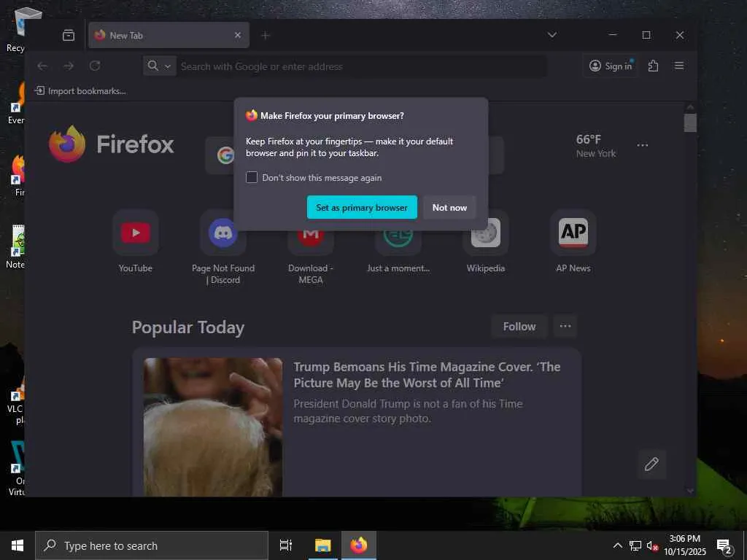
Task: Click Set as primary browser button
Action: click(x=362, y=208)
